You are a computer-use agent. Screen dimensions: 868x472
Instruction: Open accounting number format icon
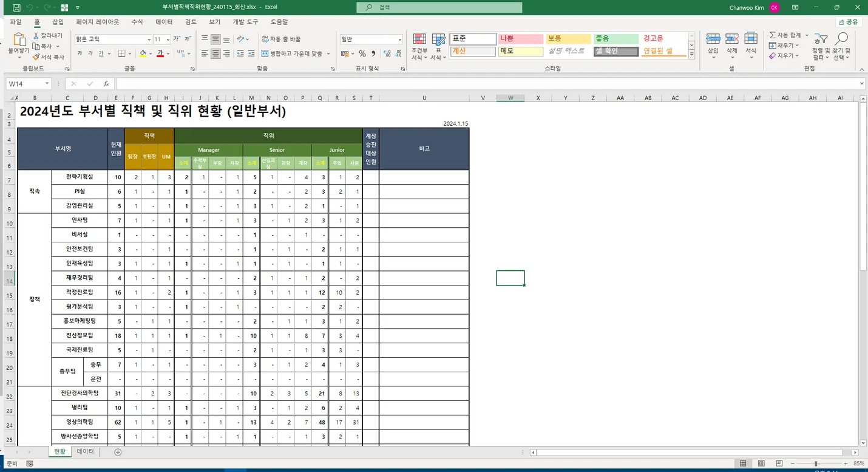pyautogui.click(x=344, y=53)
